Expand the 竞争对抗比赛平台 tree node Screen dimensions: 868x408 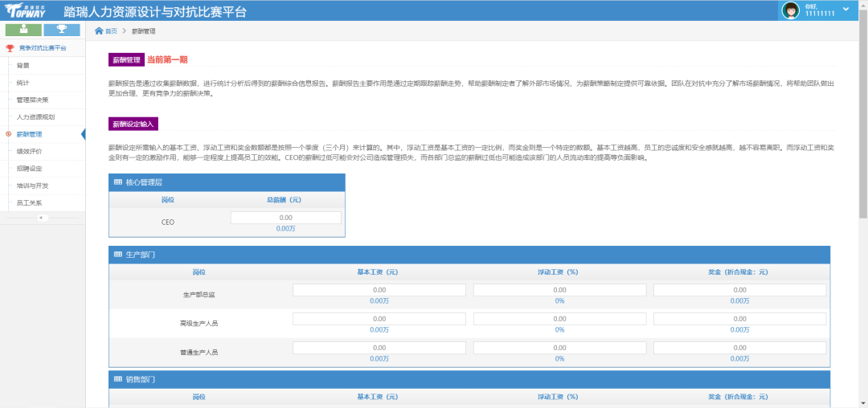coord(43,48)
